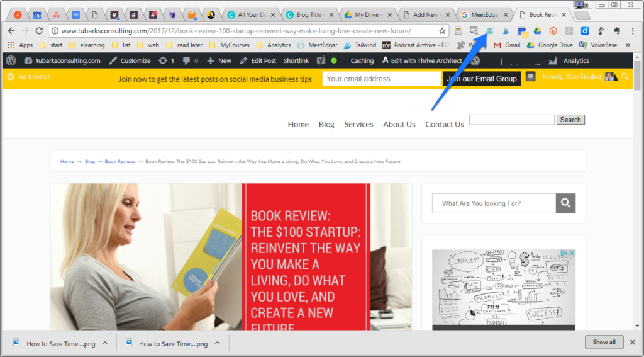Click the browser reload page icon
The image size is (644, 357).
[39, 31]
